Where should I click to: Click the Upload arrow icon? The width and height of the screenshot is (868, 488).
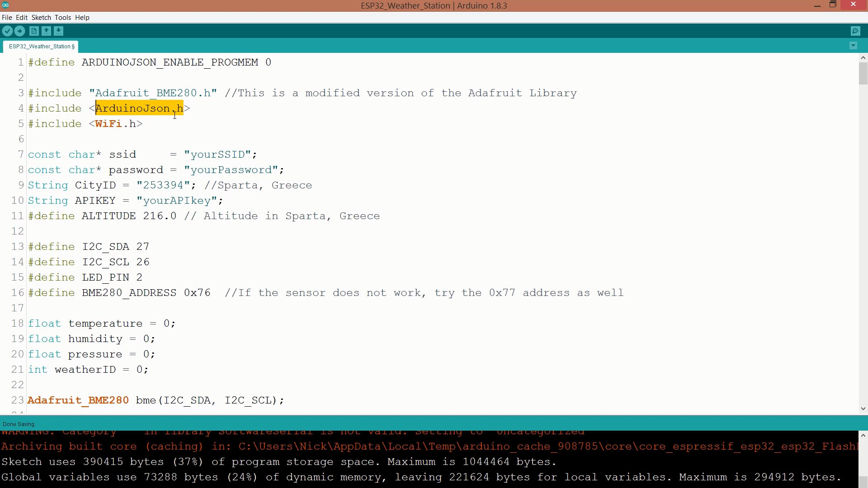click(x=20, y=31)
